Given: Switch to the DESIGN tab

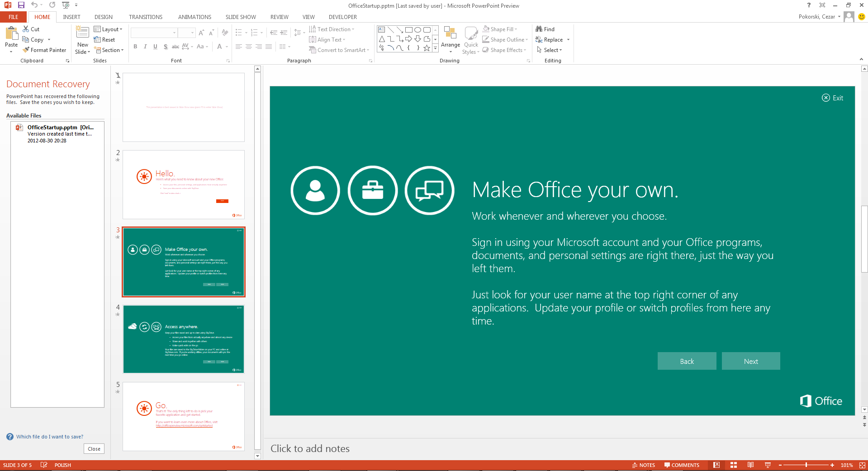Looking at the screenshot, I should (104, 17).
